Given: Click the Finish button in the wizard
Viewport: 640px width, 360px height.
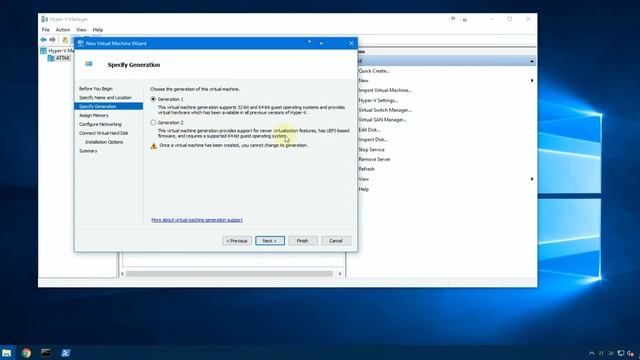Looking at the screenshot, I should [x=302, y=241].
